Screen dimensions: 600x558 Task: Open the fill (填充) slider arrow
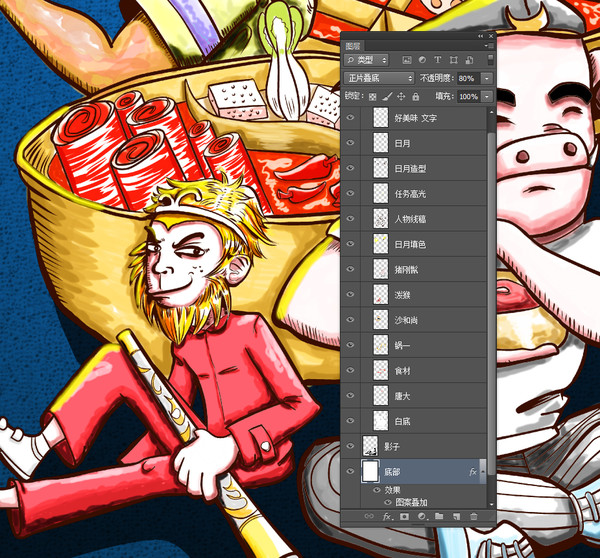pos(487,97)
